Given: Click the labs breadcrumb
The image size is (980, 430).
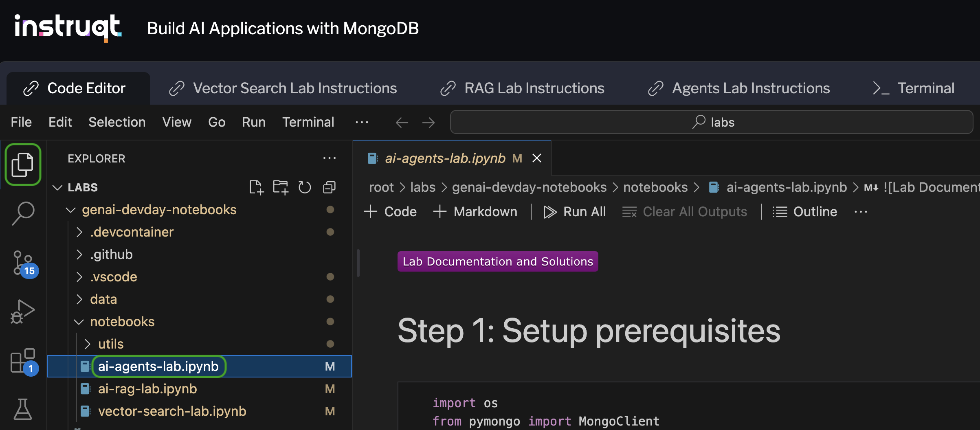Looking at the screenshot, I should 423,187.
